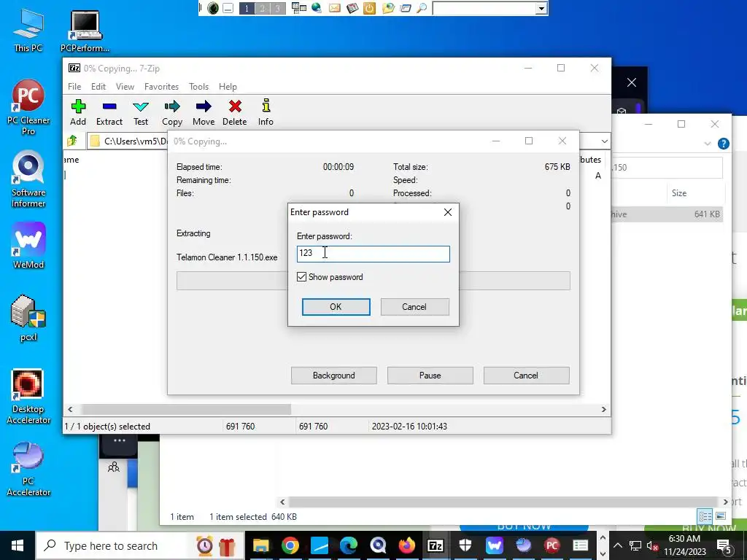Viewport: 747px width, 560px height.
Task: Click the Windows Security shield taskbar icon
Action: [x=465, y=545]
